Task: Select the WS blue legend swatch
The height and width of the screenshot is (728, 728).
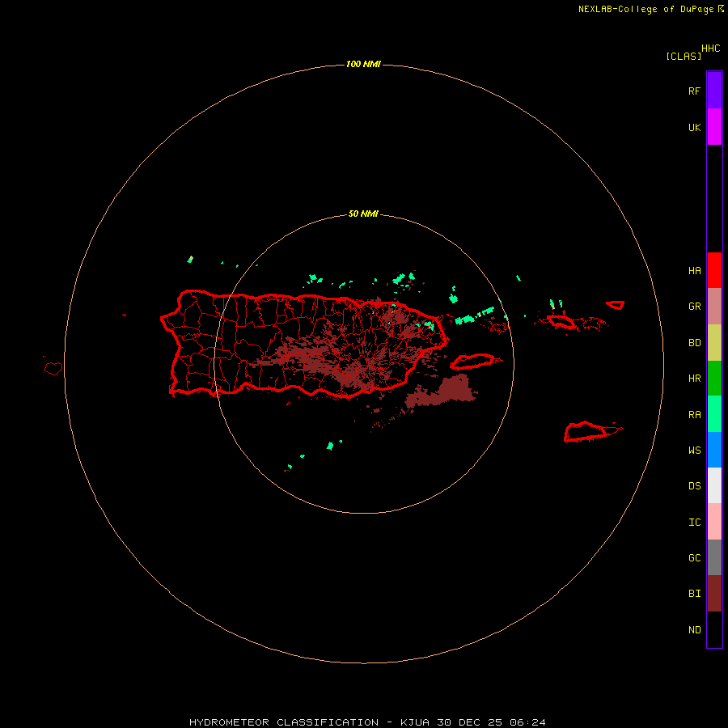Action: click(714, 450)
